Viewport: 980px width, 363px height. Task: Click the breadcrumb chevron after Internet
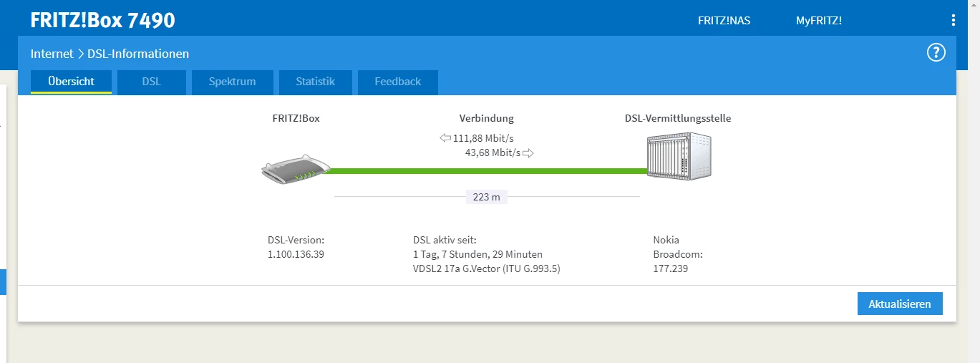click(81, 54)
